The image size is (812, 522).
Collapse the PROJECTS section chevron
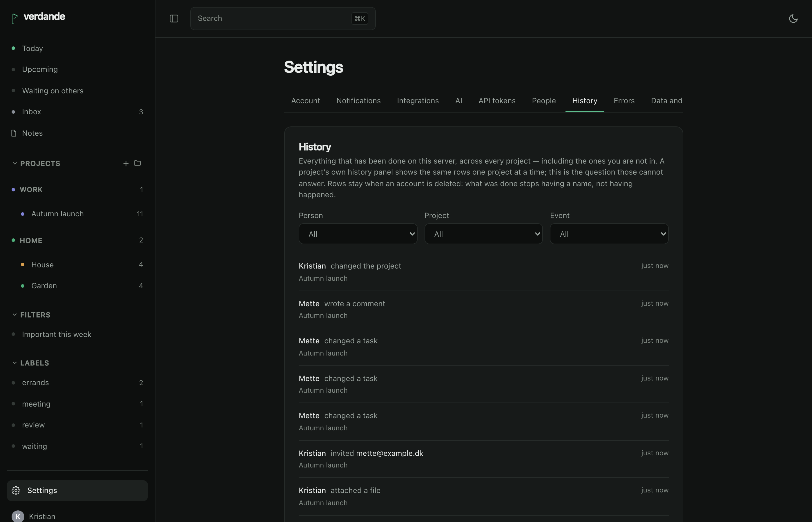pyautogui.click(x=14, y=163)
